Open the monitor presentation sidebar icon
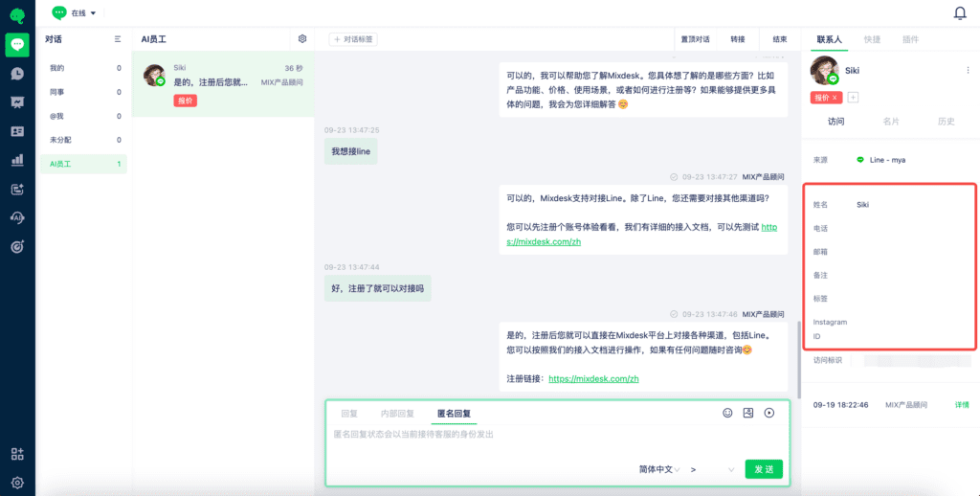980x496 pixels. pos(17,102)
